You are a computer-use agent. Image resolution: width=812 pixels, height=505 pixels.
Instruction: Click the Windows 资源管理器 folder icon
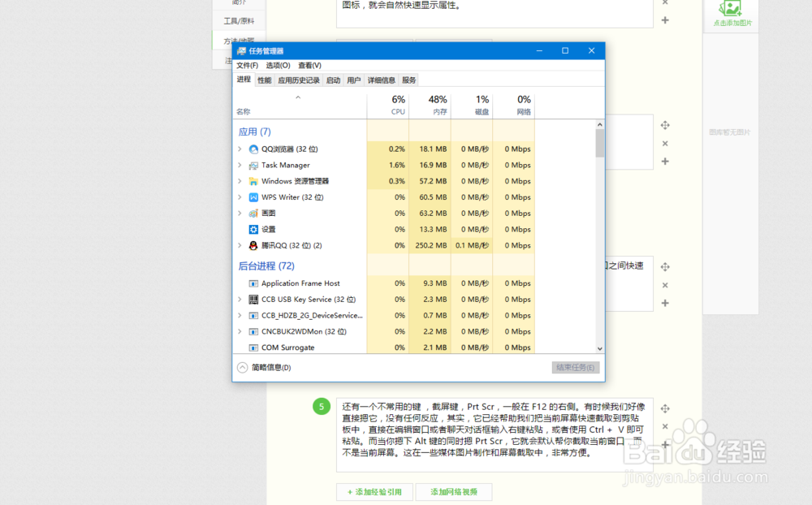coord(252,181)
